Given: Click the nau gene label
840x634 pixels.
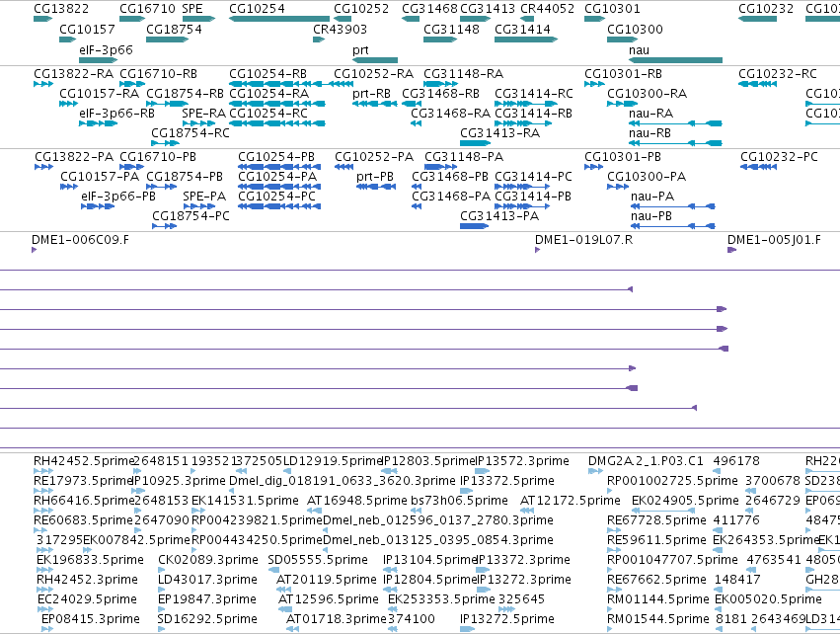Looking at the screenshot, I should click(639, 49).
